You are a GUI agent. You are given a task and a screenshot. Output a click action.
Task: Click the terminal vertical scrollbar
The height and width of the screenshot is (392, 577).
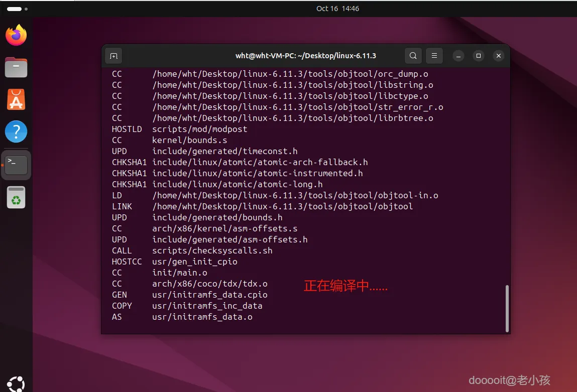[507, 308]
